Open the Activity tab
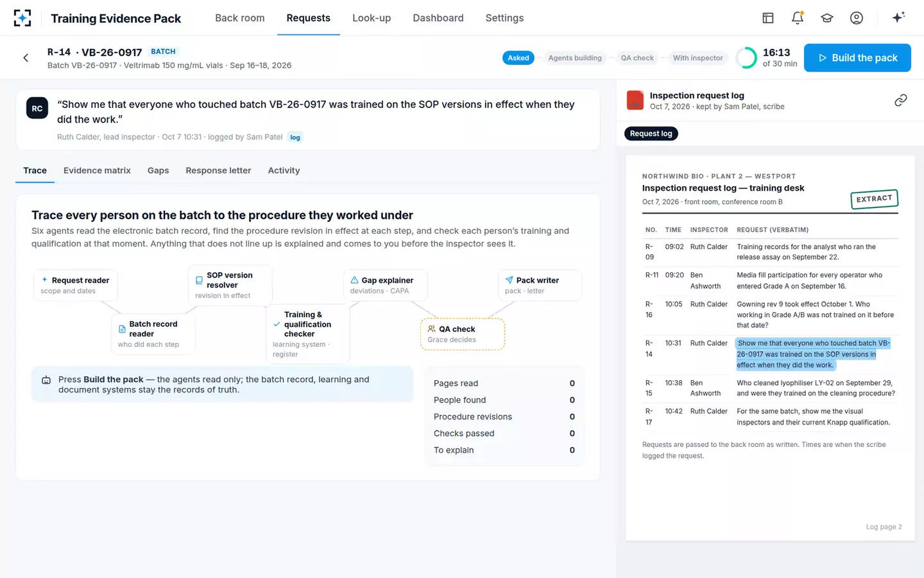The height and width of the screenshot is (578, 924). tap(284, 171)
